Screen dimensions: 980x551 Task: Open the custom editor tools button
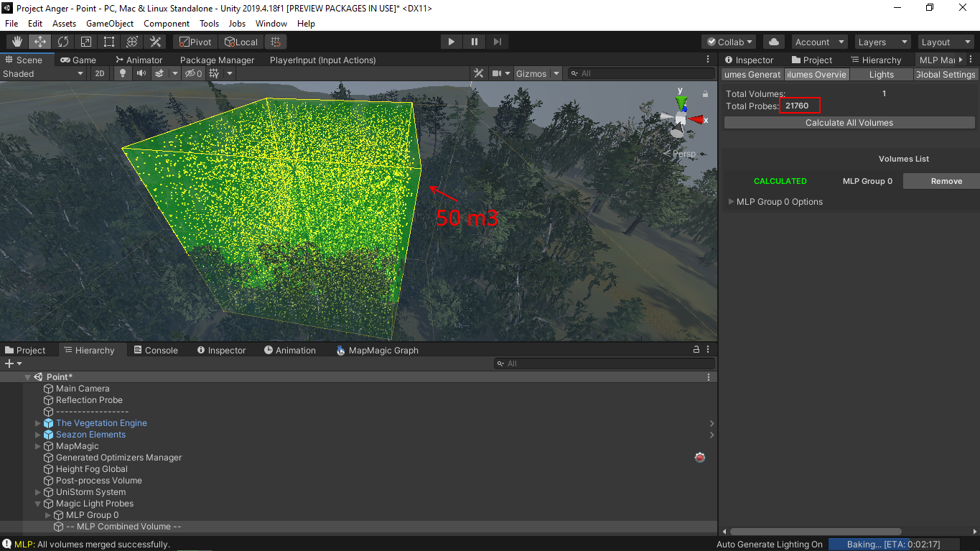click(155, 42)
